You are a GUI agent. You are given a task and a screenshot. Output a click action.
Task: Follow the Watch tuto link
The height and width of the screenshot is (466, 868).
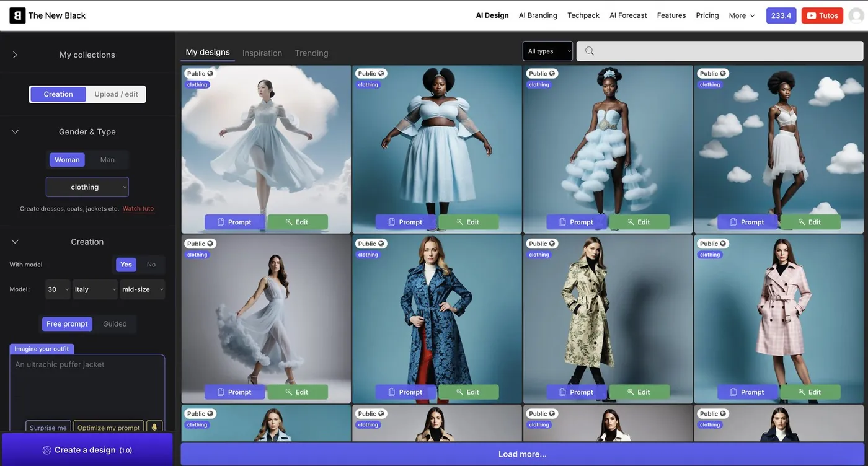click(x=138, y=209)
